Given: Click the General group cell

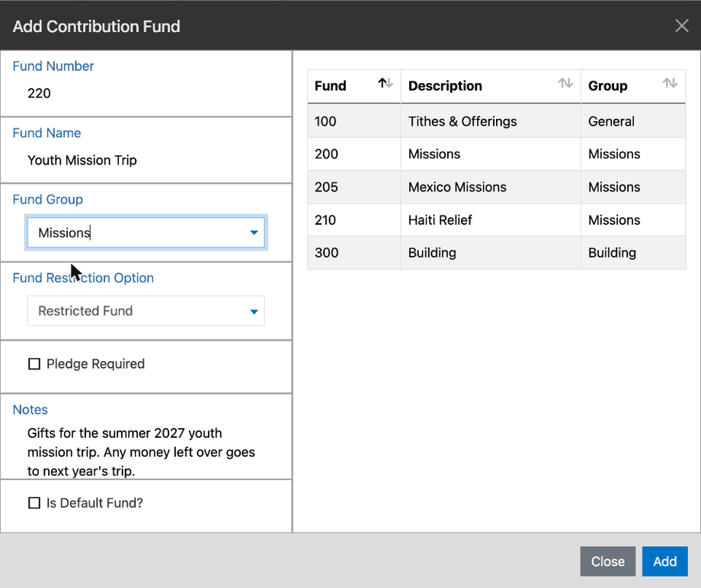Looking at the screenshot, I should click(633, 121).
